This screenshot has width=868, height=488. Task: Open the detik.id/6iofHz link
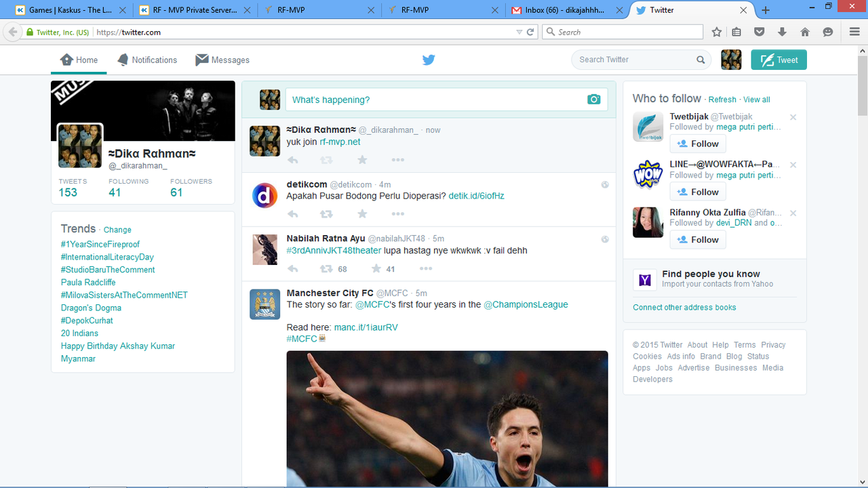(x=477, y=196)
